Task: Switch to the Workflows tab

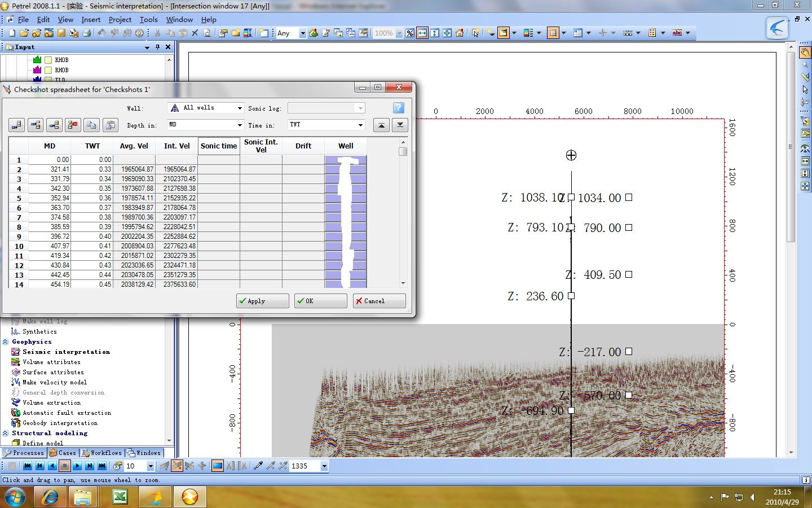Action: coord(101,453)
